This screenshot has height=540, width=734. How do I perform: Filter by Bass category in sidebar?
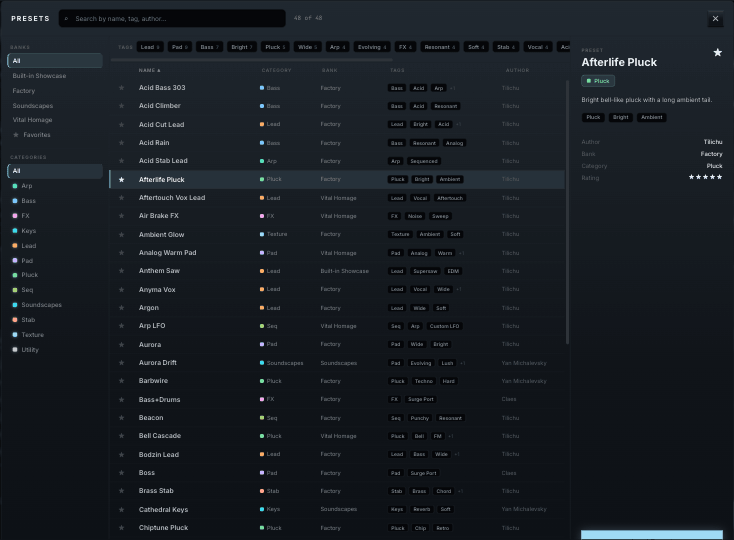[55, 201]
